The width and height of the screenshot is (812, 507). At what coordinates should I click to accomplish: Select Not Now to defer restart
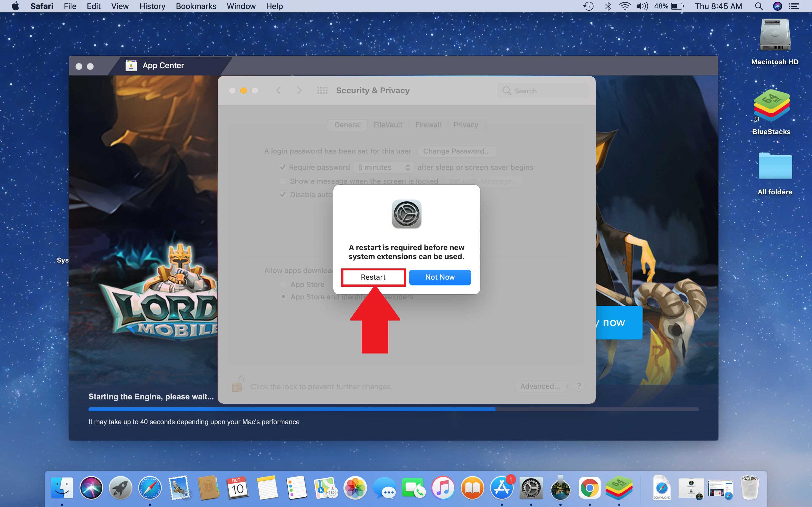tap(440, 277)
